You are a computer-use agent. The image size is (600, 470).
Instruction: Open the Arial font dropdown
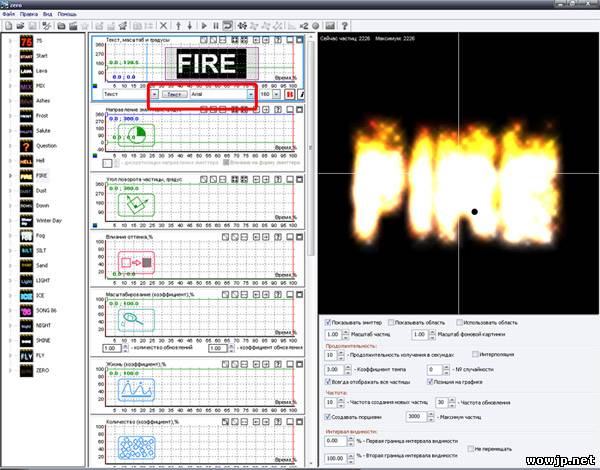250,93
